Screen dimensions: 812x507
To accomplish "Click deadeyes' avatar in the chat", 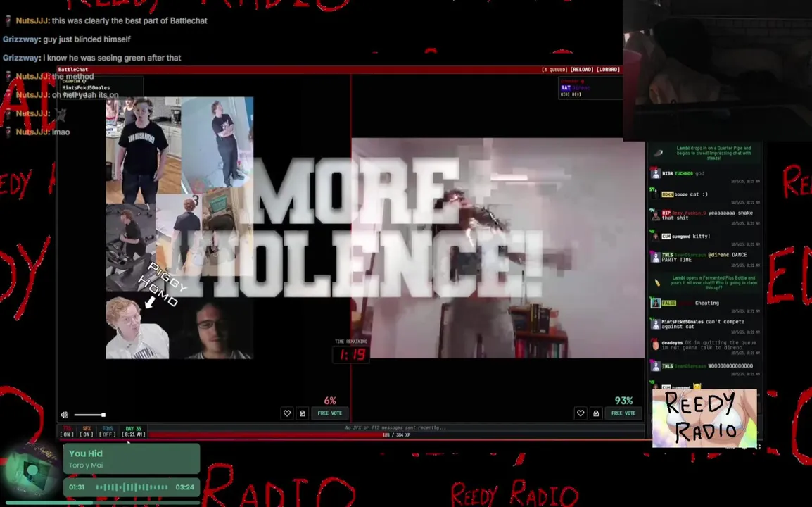I will 656,345.
